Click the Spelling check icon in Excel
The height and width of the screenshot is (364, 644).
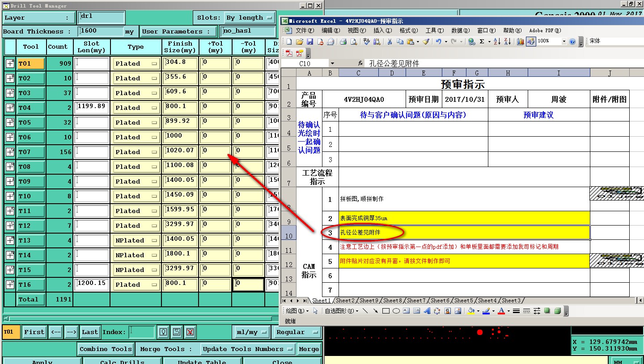[367, 42]
